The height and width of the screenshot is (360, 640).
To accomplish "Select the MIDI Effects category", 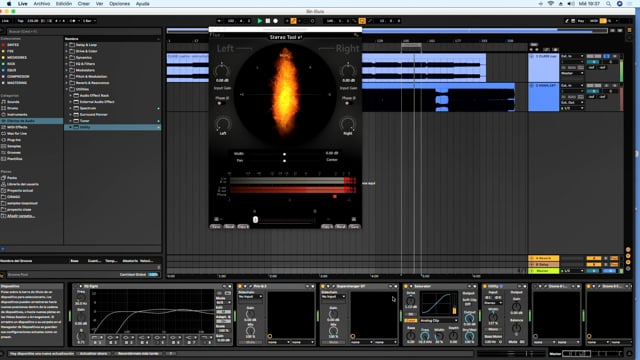I will [16, 127].
